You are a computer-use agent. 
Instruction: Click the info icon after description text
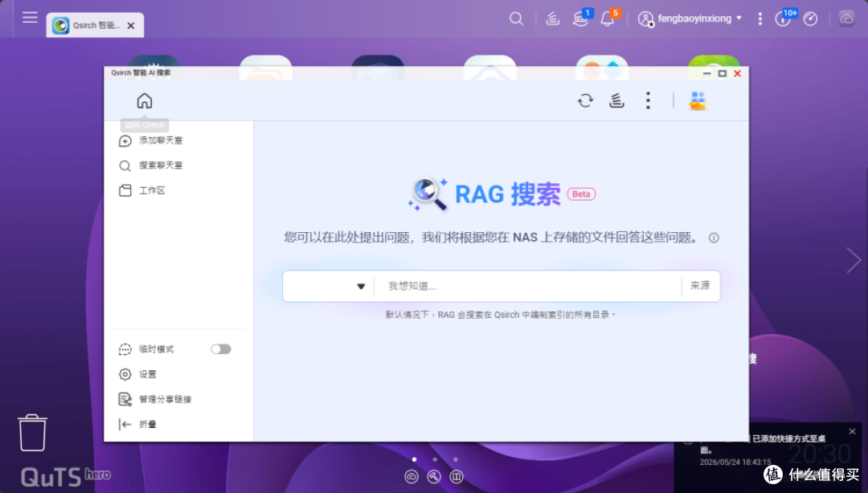tap(714, 238)
